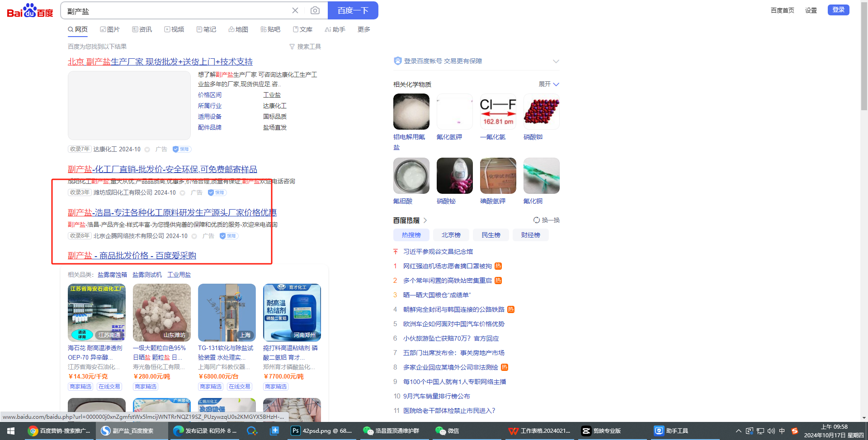Open the 山东潍坊 salt granules product image
The width and height of the screenshot is (868, 440).
[x=162, y=313]
